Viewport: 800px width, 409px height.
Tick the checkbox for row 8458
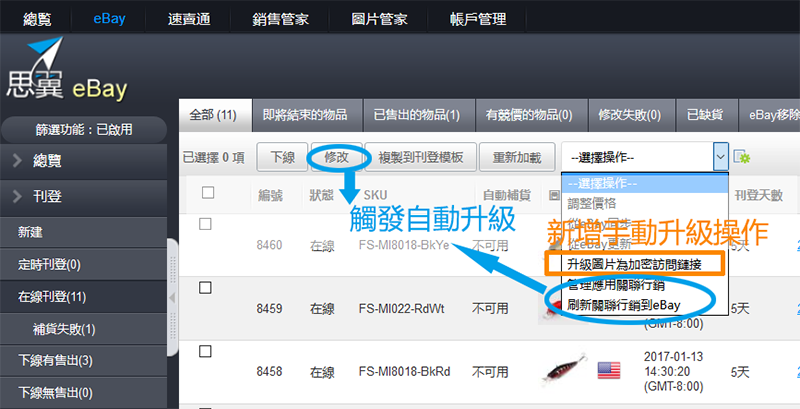click(x=205, y=351)
